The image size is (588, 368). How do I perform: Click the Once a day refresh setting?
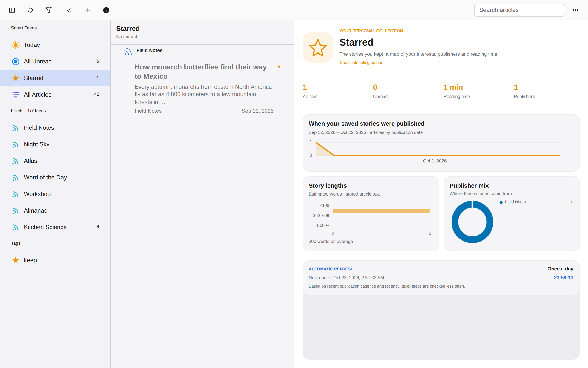pos(560,269)
